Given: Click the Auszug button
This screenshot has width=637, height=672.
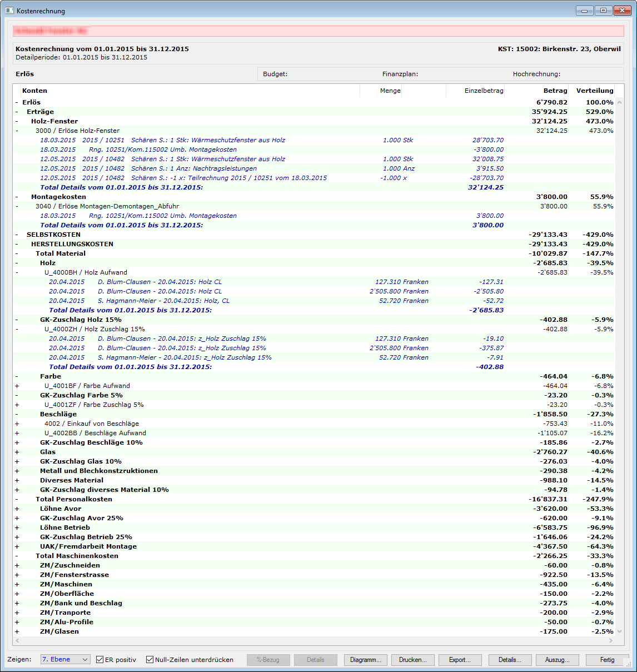Looking at the screenshot, I should pos(556,660).
